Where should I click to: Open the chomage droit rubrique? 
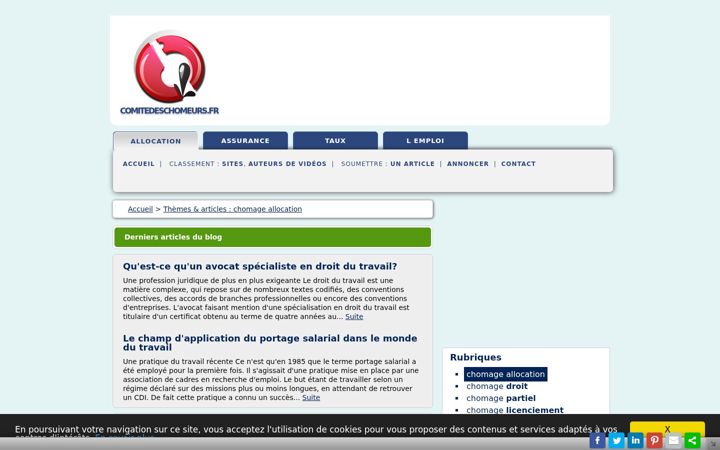pyautogui.click(x=497, y=386)
